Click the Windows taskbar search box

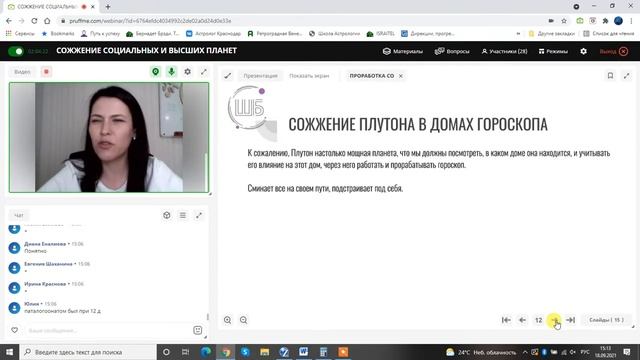[88, 352]
